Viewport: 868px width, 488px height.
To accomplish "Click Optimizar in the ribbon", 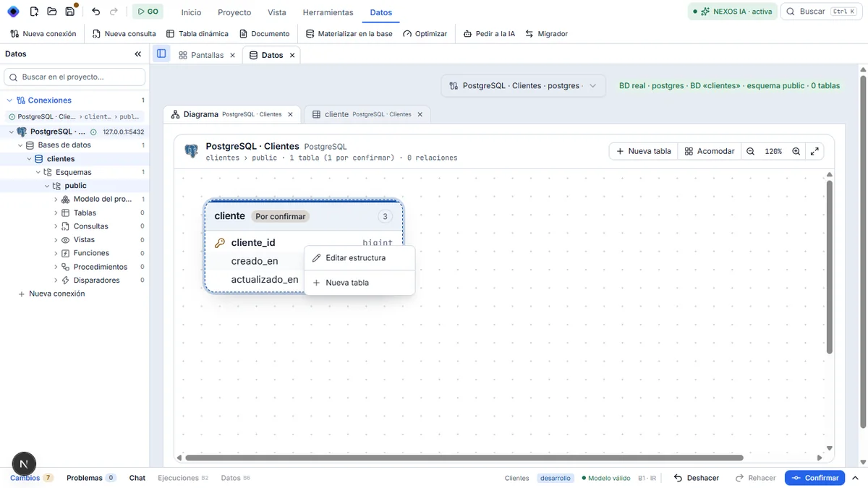I will 425,34.
